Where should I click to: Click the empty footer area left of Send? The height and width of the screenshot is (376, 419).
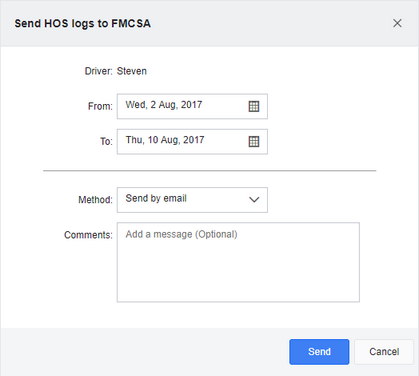pos(145,352)
